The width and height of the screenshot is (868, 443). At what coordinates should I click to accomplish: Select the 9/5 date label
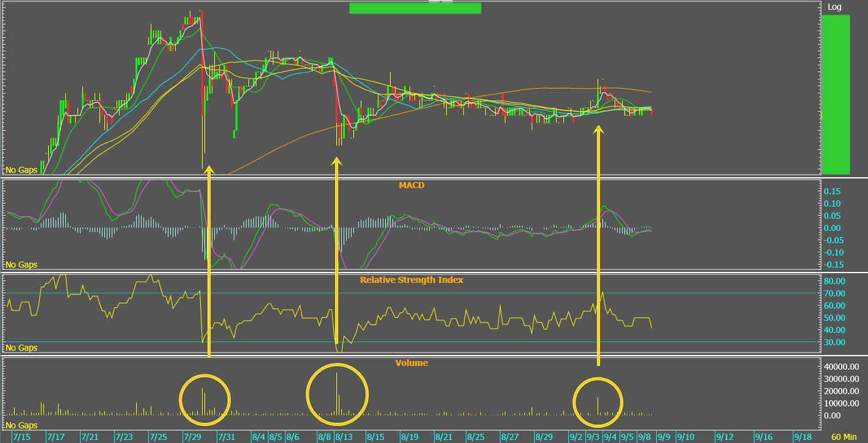click(x=627, y=438)
